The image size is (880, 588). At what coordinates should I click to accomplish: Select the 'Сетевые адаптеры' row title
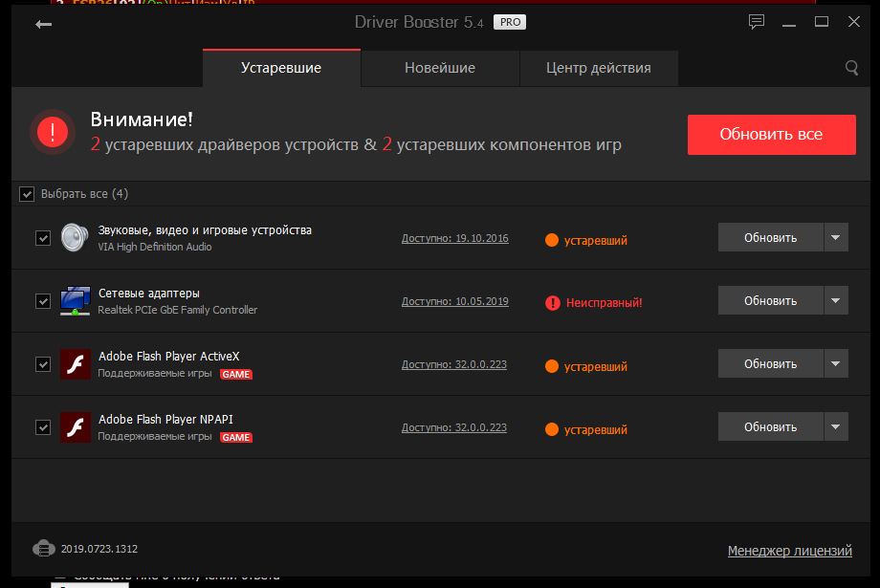pyautogui.click(x=148, y=293)
